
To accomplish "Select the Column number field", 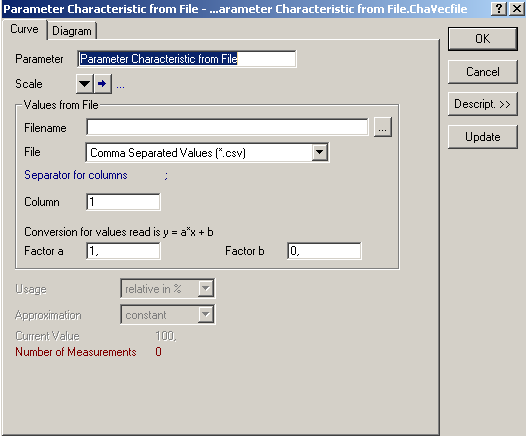I will (x=123, y=202).
